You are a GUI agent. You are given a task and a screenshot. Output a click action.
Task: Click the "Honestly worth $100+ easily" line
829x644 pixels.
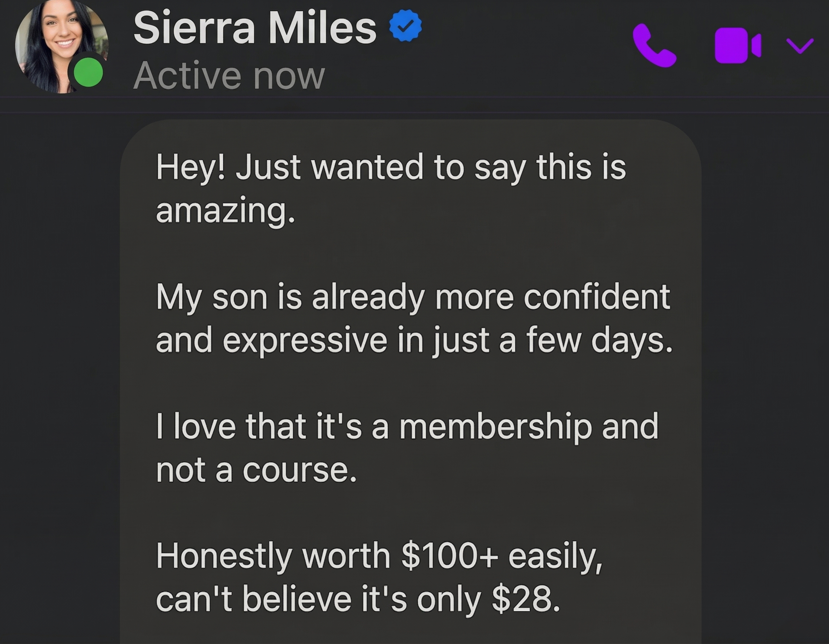tap(379, 556)
